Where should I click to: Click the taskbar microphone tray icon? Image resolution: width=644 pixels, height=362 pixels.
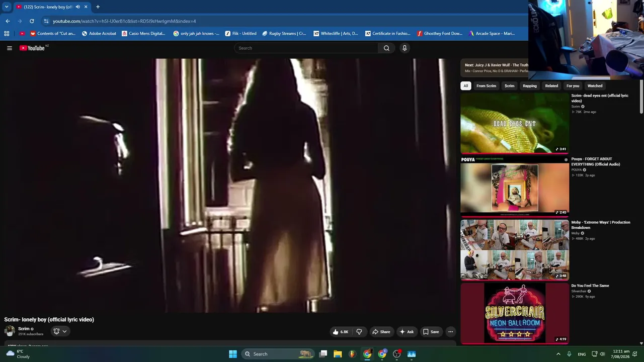coord(569,354)
